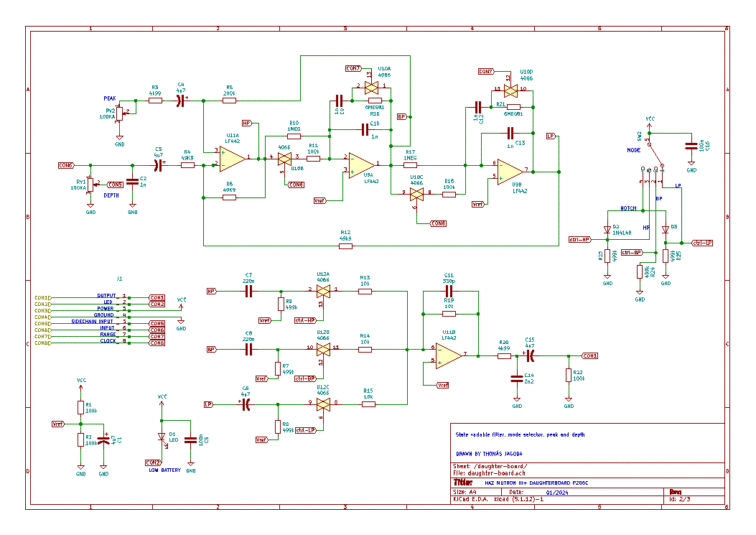The image size is (756, 535).
Task: Select the BP net label right of U10A
Action: click(401, 117)
